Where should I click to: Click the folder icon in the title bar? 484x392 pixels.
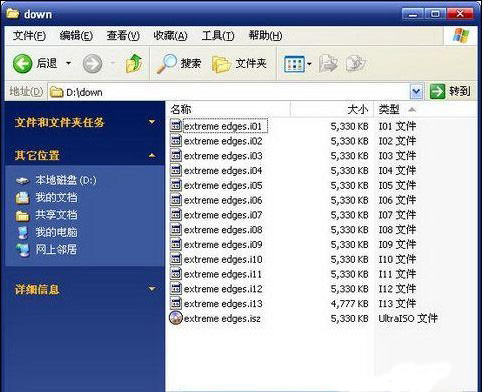pyautogui.click(x=12, y=13)
